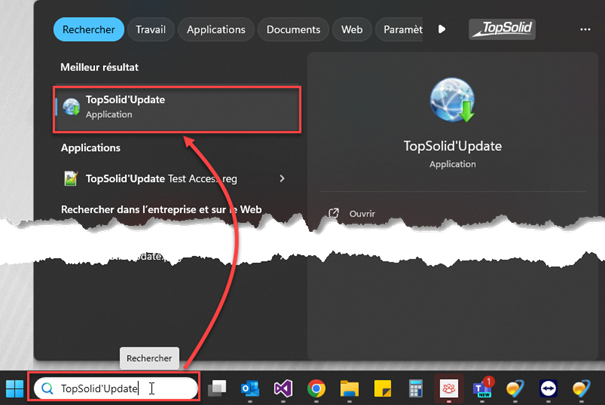Open the three-dots options menu
This screenshot has width=605, height=405.
585,30
